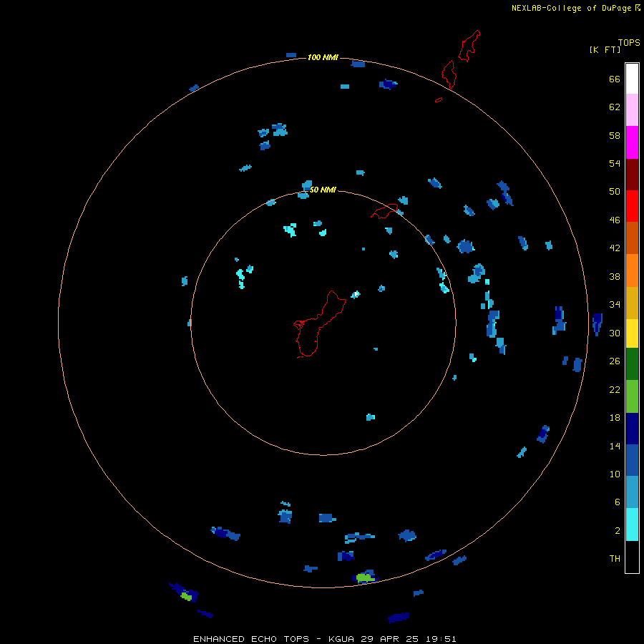The image size is (644, 644).
Task: Click the 18 legend value
Action: pyautogui.click(x=615, y=418)
